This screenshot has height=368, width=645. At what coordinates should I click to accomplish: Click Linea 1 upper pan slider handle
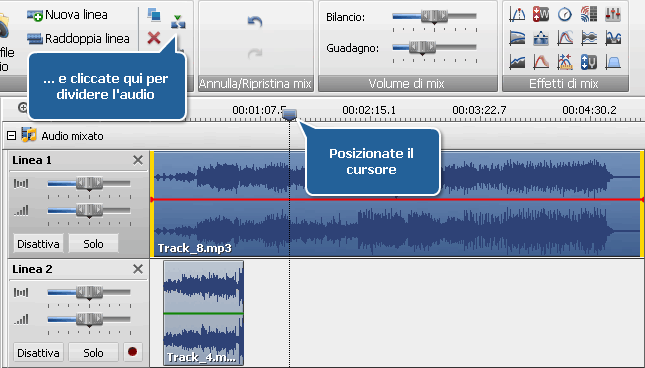(89, 183)
